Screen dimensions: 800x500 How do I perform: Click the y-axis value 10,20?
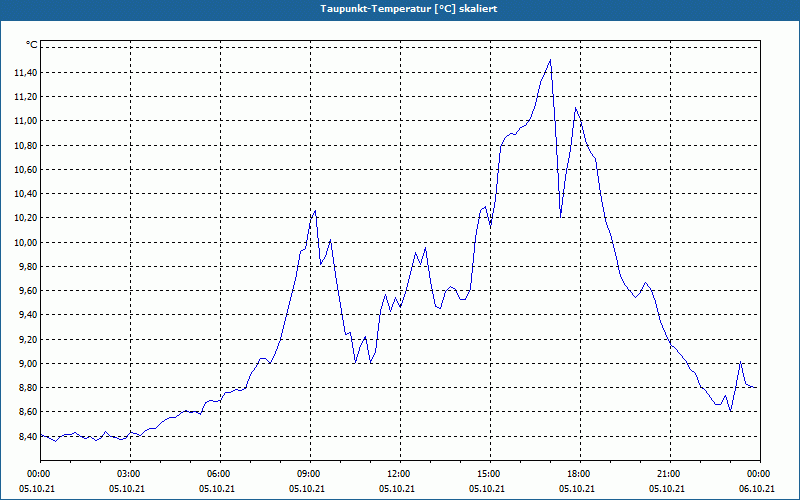point(25,218)
